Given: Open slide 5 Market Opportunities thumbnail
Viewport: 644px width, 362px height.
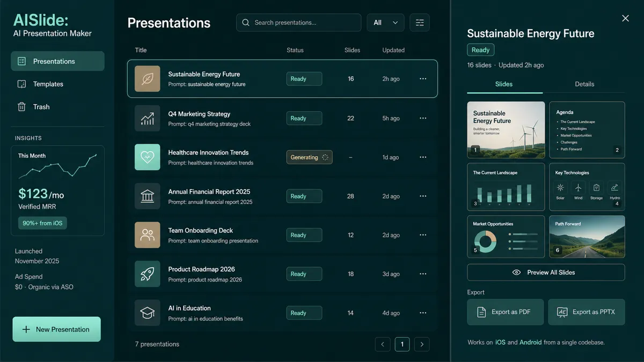Looking at the screenshot, I should 506,237.
